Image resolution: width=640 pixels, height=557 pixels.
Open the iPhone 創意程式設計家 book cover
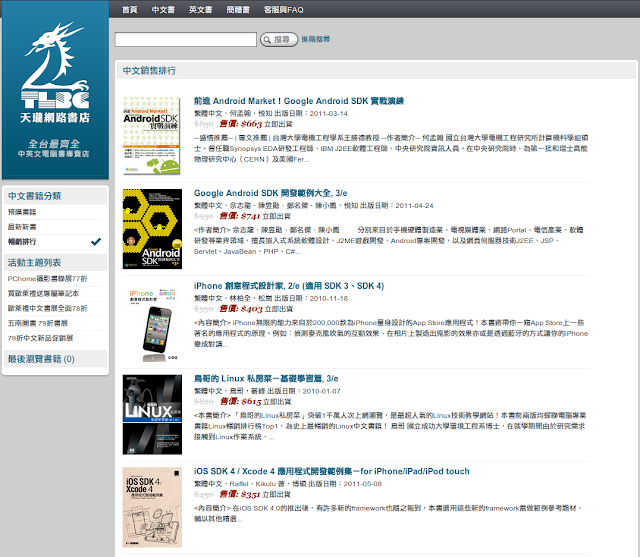[x=153, y=324]
